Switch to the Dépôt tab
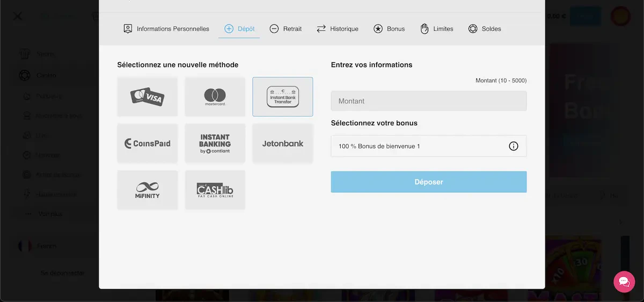 239,28
